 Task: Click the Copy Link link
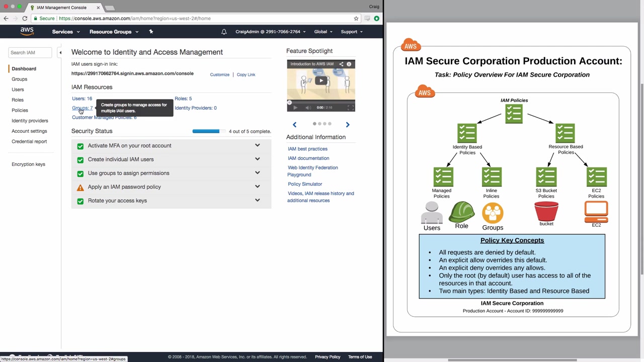point(246,74)
